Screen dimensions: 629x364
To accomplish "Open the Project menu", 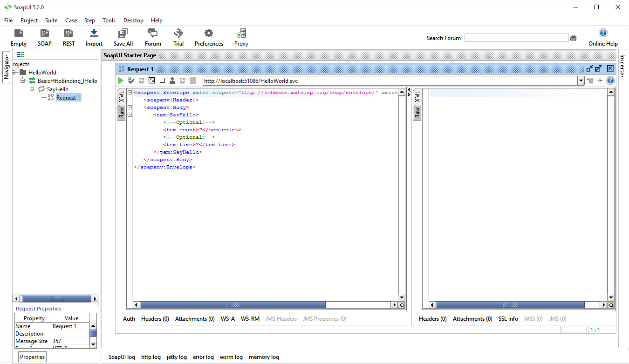I will click(x=29, y=20).
